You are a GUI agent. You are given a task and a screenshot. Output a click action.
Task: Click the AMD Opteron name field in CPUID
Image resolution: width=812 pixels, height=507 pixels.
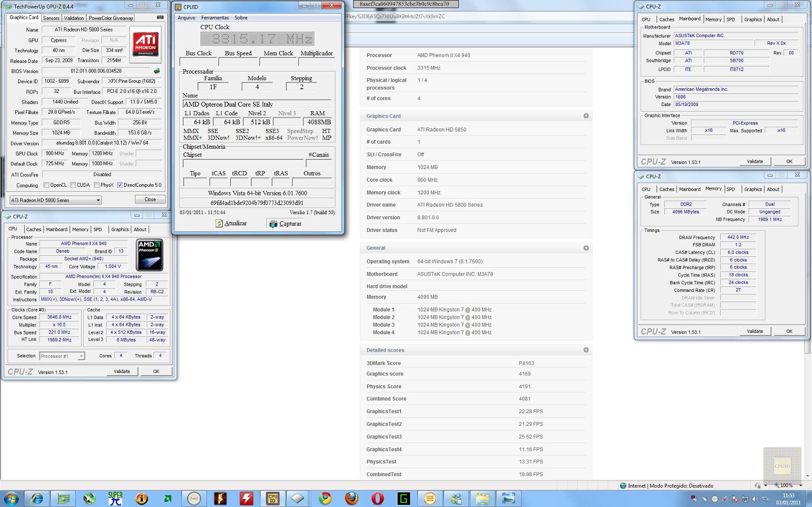click(x=257, y=104)
